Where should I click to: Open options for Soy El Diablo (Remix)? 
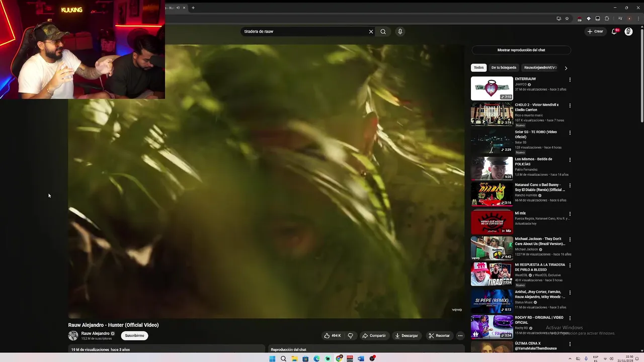click(x=570, y=186)
